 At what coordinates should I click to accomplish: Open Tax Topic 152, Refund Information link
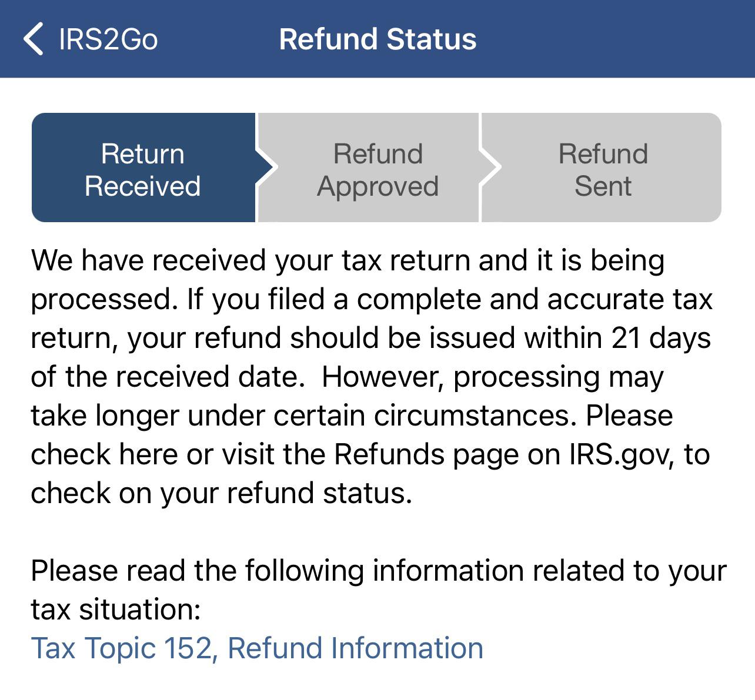(257, 648)
